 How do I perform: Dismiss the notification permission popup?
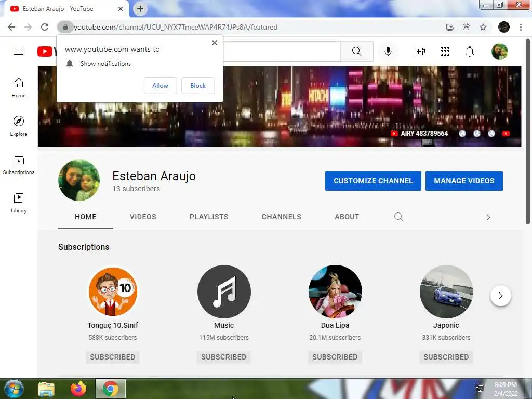pos(215,43)
